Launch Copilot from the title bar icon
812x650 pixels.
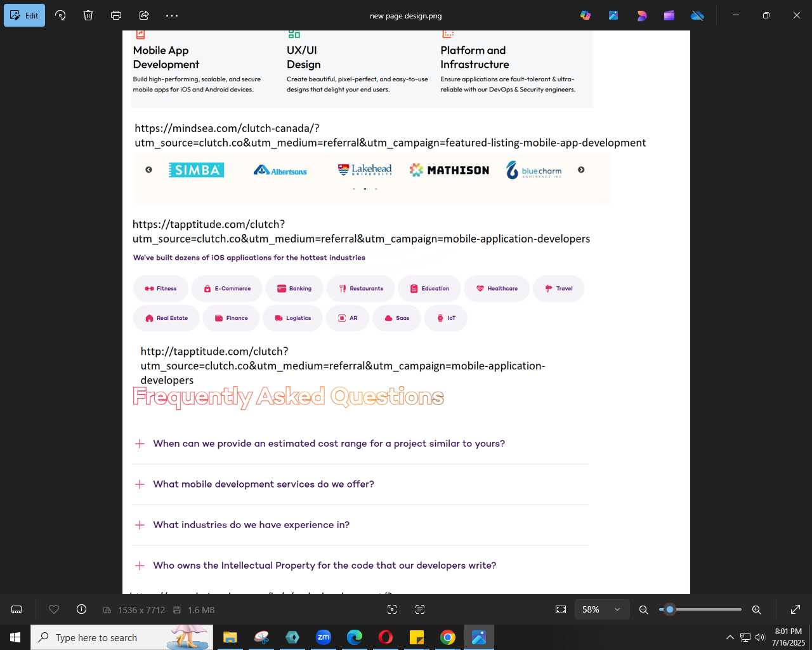(x=586, y=15)
